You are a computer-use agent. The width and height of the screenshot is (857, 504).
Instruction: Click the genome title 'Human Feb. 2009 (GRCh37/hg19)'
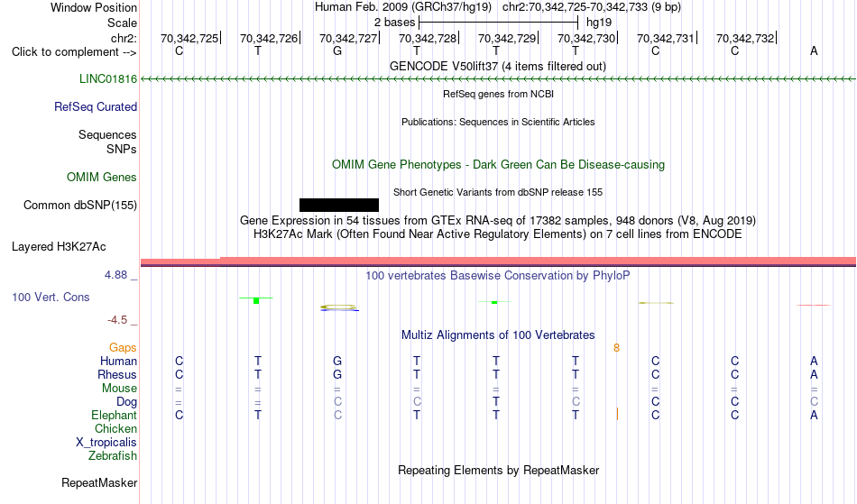pyautogui.click(x=403, y=7)
